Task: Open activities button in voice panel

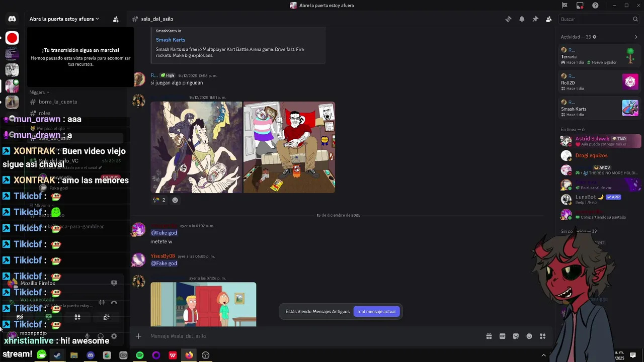Action: click(77, 317)
